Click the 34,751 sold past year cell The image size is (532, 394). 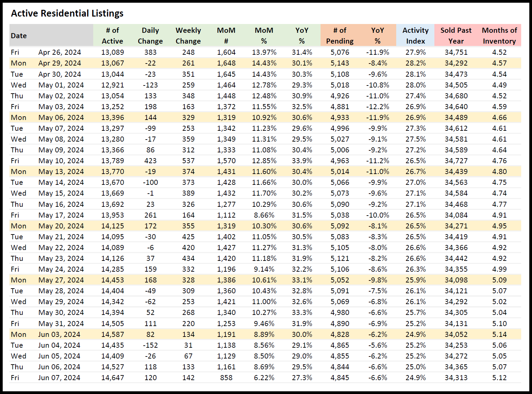coord(456,52)
